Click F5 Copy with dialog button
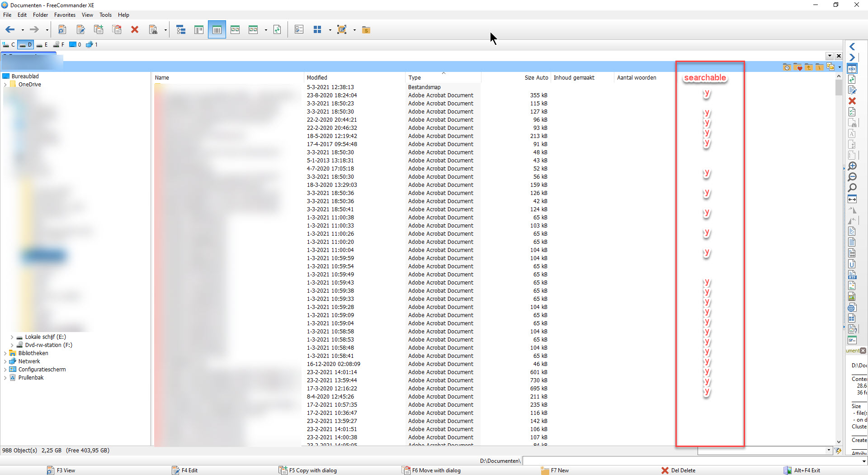 [x=308, y=470]
